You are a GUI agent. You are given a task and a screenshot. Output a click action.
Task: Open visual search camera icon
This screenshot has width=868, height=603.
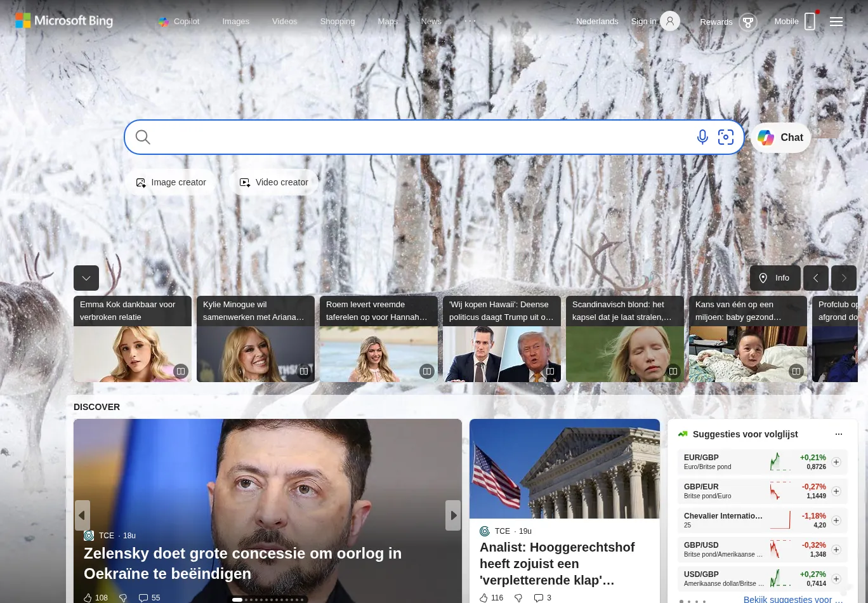(726, 137)
